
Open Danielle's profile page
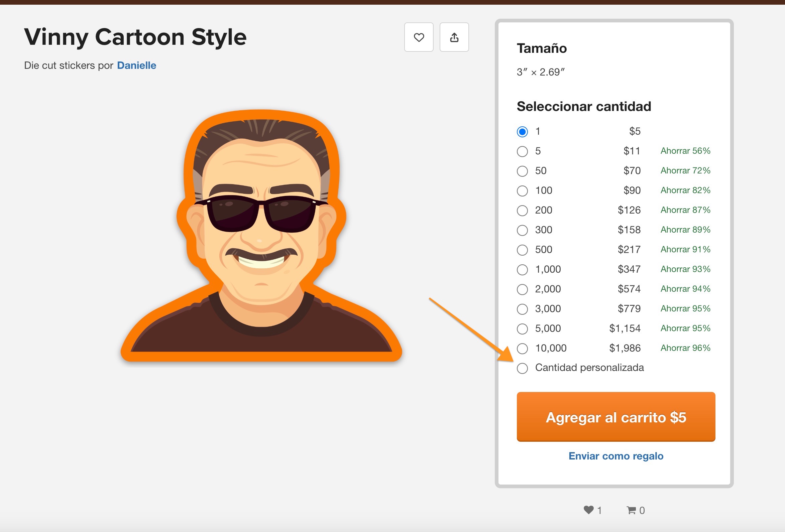[x=136, y=65]
